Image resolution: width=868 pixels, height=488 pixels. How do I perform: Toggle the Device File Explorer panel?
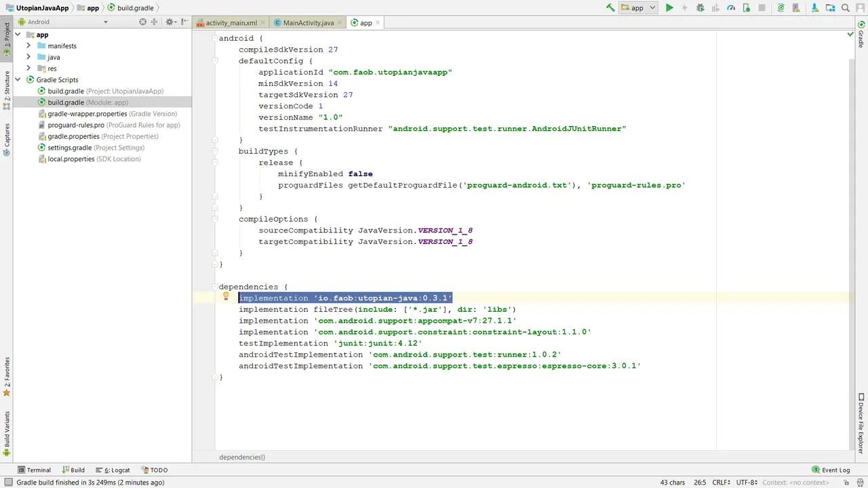[861, 422]
